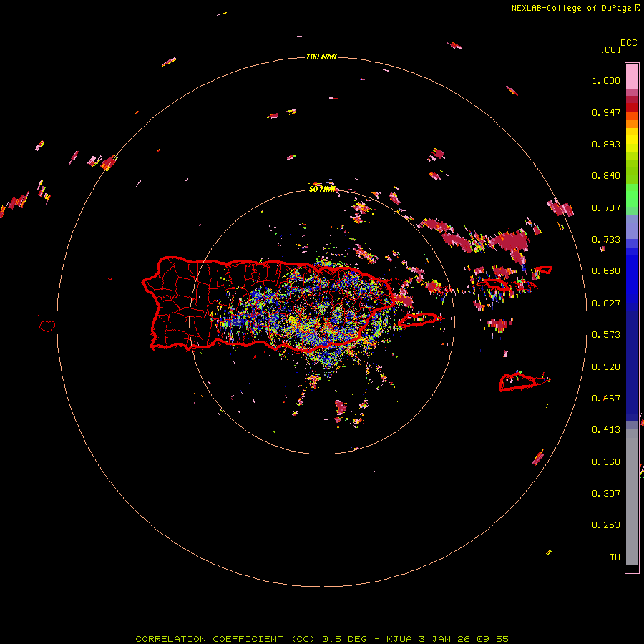Click the gray bottom segment of the color bar
Viewport: 644px width, 644px height.
coord(632,497)
